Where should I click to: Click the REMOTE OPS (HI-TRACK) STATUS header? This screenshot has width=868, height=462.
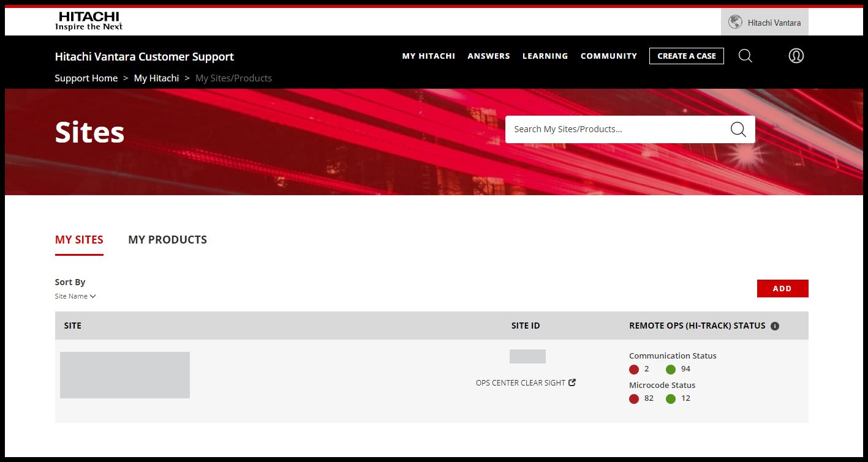click(697, 326)
